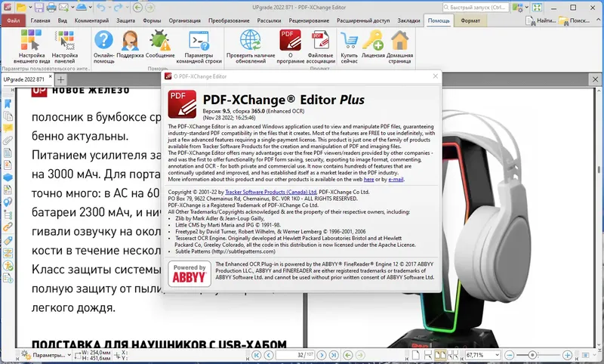Click the page number field 32/107
The image size is (604, 364).
pos(295,355)
